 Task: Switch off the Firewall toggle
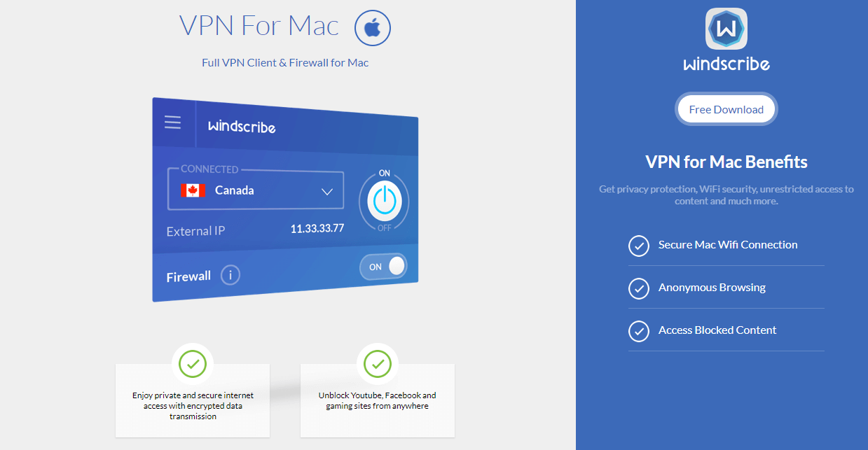click(x=383, y=267)
